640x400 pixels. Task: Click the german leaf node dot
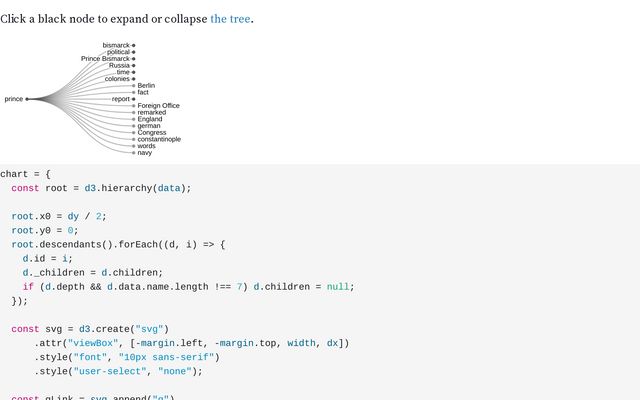[134, 126]
